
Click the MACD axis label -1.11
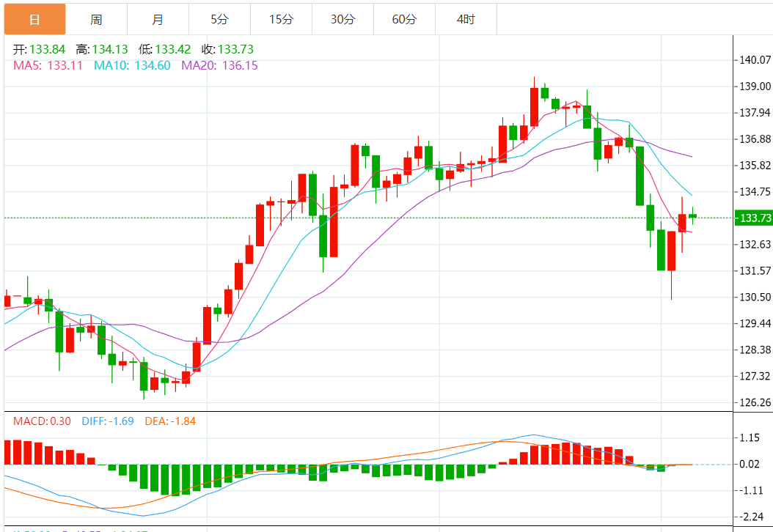[750, 491]
